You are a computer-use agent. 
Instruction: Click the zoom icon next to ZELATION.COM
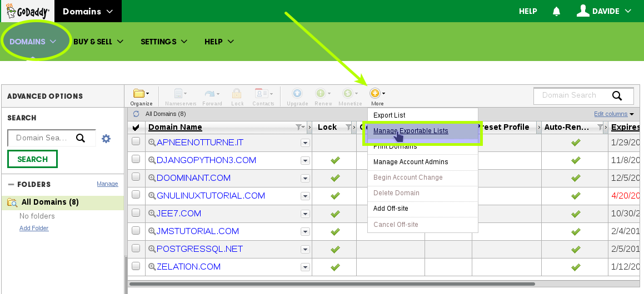[152, 266]
